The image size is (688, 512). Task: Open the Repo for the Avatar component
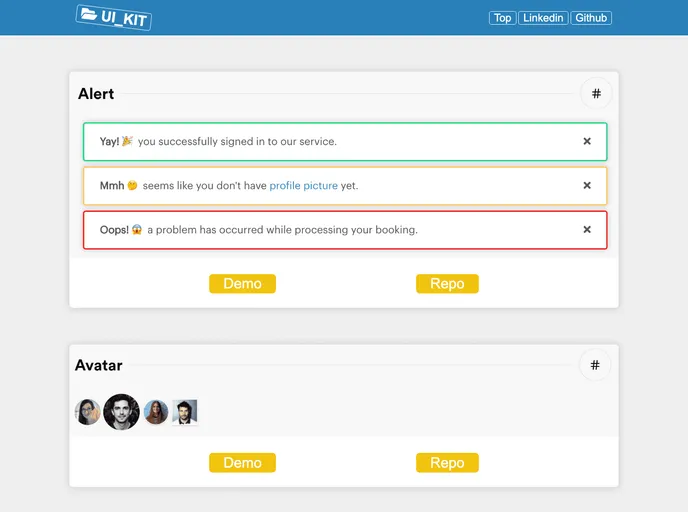447,463
